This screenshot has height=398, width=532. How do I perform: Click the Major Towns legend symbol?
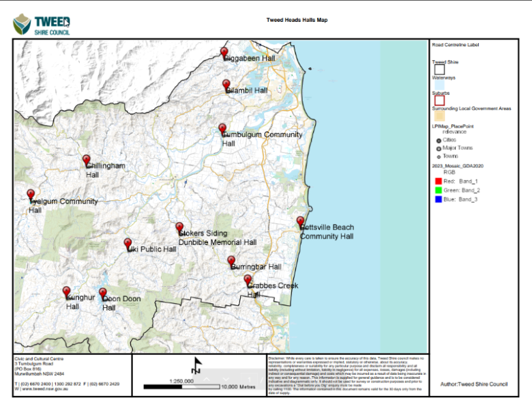click(439, 148)
